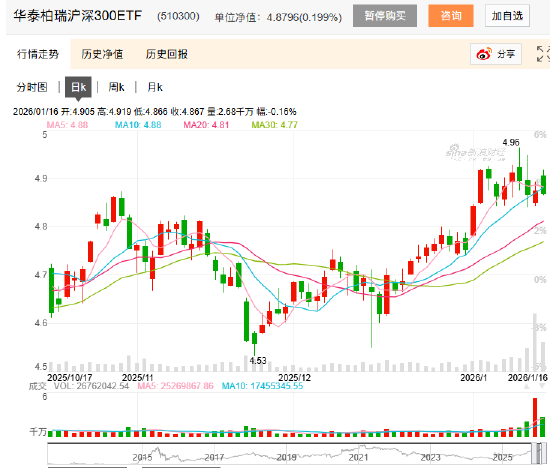Switch to 月k chart view
550x468 pixels.
[155, 87]
